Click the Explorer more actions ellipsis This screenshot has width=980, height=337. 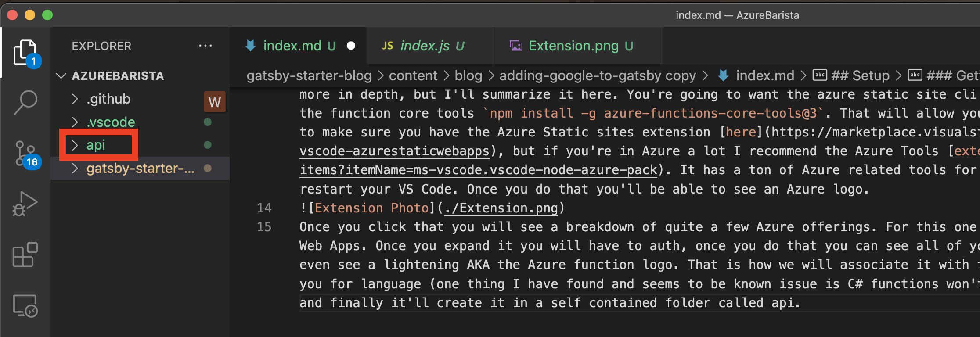coord(205,46)
